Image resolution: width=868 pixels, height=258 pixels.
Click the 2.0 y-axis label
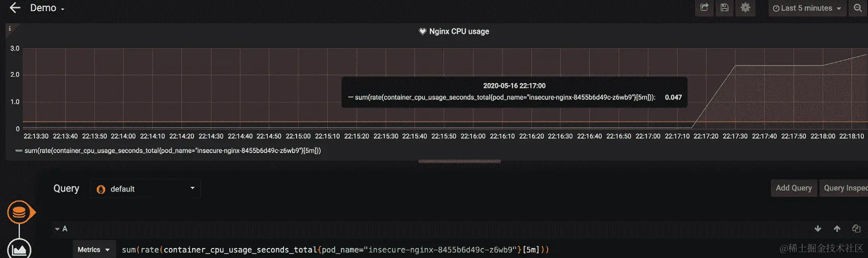point(15,75)
